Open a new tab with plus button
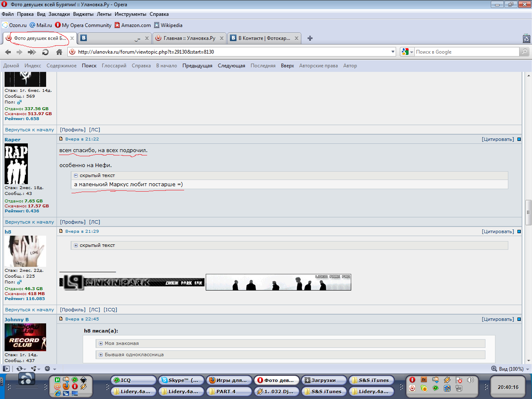Image resolution: width=532 pixels, height=399 pixels. click(x=310, y=38)
